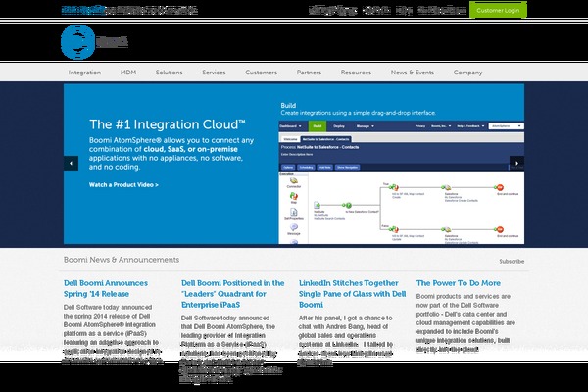Open the Integration menu
Viewport: 588px width, 392px height.
(x=84, y=73)
